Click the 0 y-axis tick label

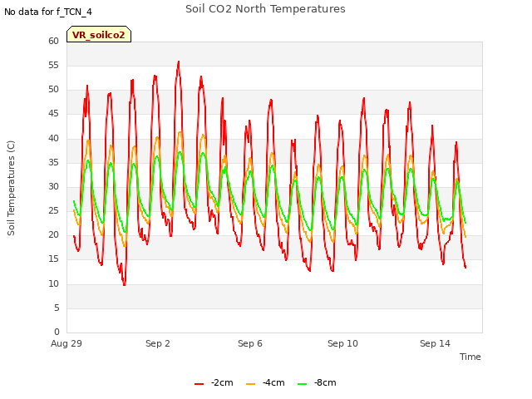pos(57,332)
